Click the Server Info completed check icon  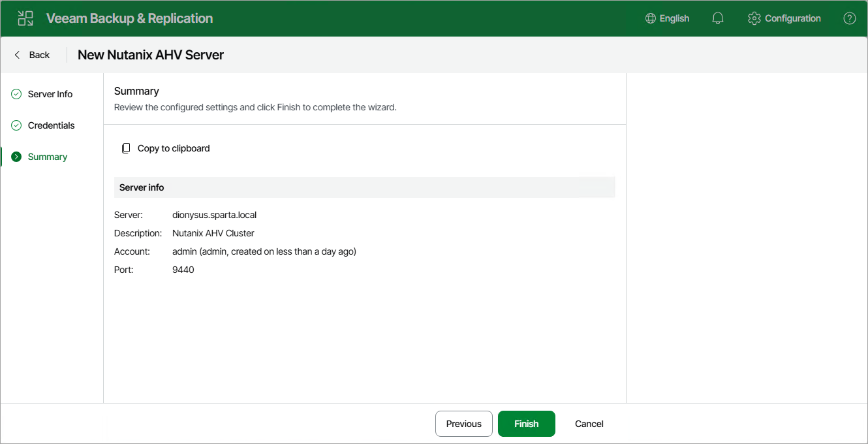click(16, 94)
